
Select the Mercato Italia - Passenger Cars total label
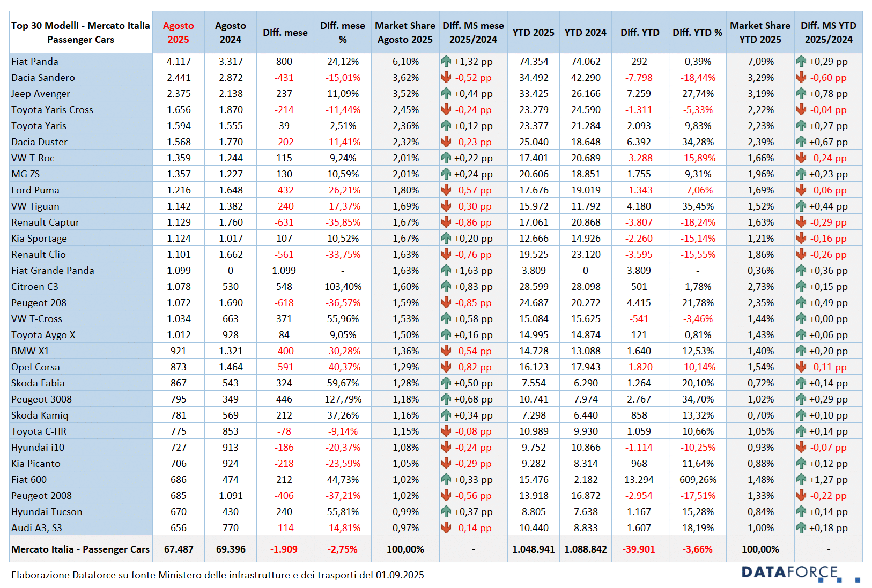point(80,549)
